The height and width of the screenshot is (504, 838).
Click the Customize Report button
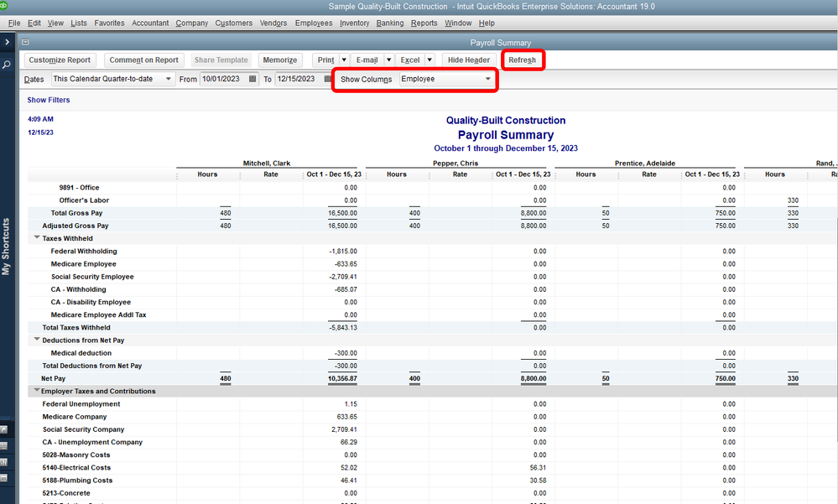coord(60,60)
